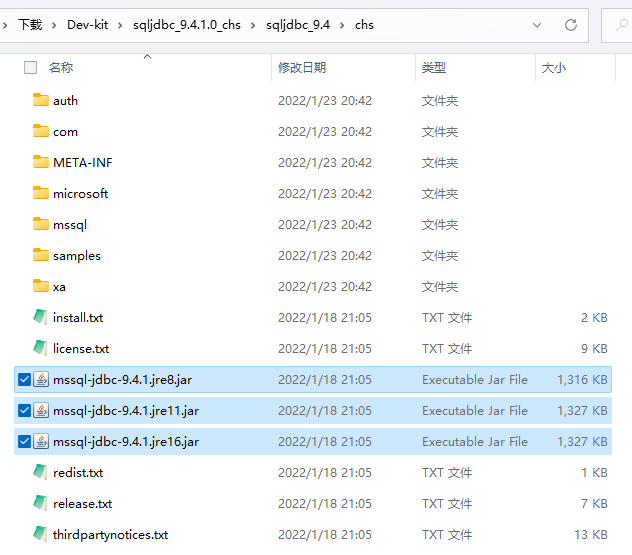This screenshot has height=555, width=632.
Task: Expand the chevron after sqljdbc_9.4 breadcrumb
Action: tap(344, 24)
